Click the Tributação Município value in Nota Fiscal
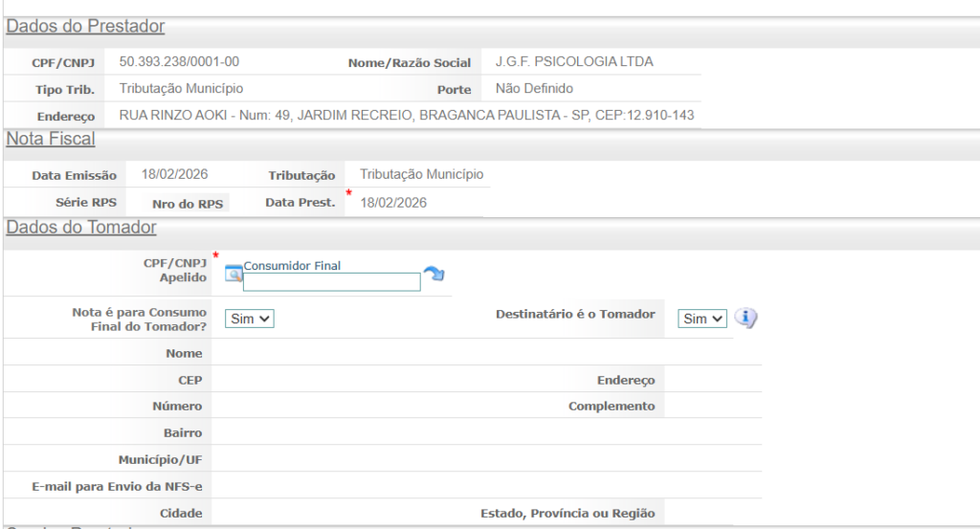This screenshot has width=980, height=529. 421,175
